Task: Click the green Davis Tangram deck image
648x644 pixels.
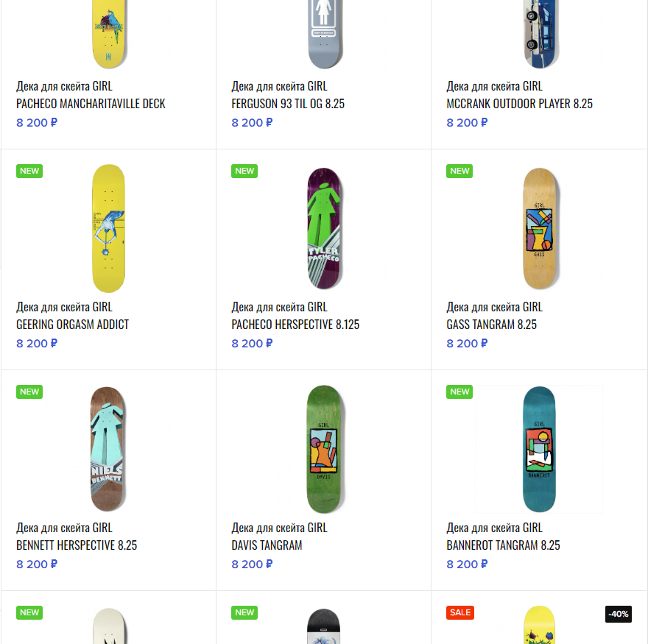Action: (x=324, y=449)
